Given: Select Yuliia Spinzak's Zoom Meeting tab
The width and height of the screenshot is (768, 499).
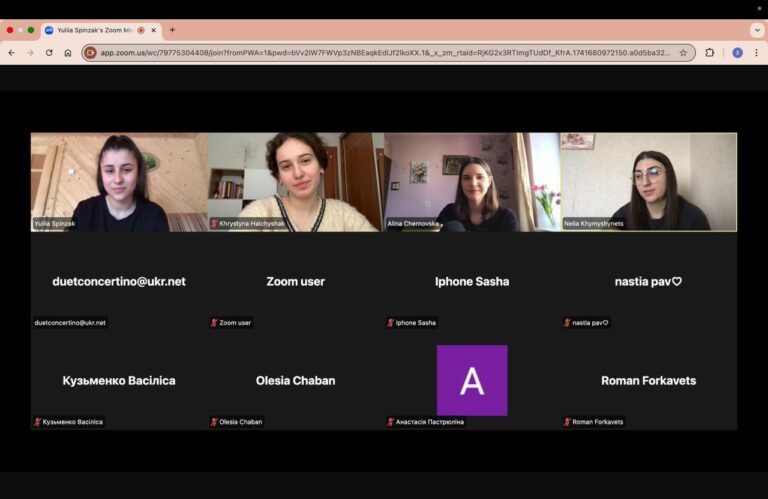Looking at the screenshot, I should [x=96, y=30].
